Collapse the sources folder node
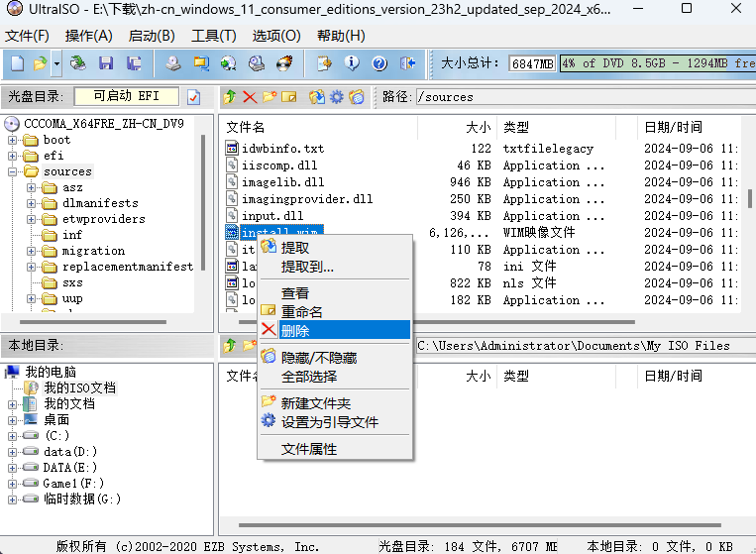The width and height of the screenshot is (756, 554). [x=13, y=172]
